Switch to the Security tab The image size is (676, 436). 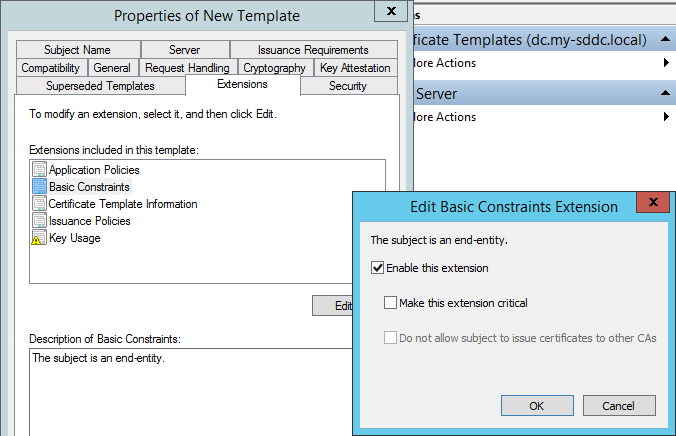348,86
